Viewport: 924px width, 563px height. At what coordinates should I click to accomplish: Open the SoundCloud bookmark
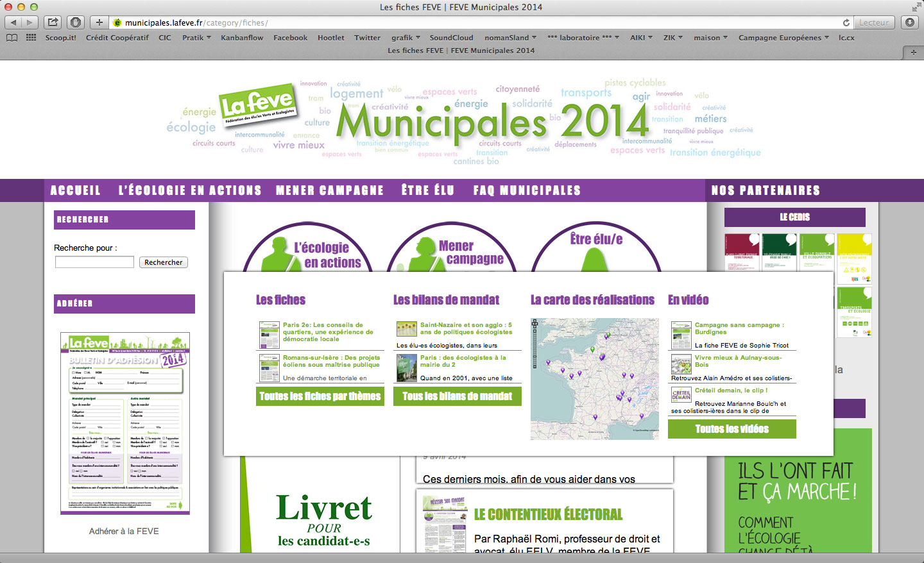click(x=451, y=38)
